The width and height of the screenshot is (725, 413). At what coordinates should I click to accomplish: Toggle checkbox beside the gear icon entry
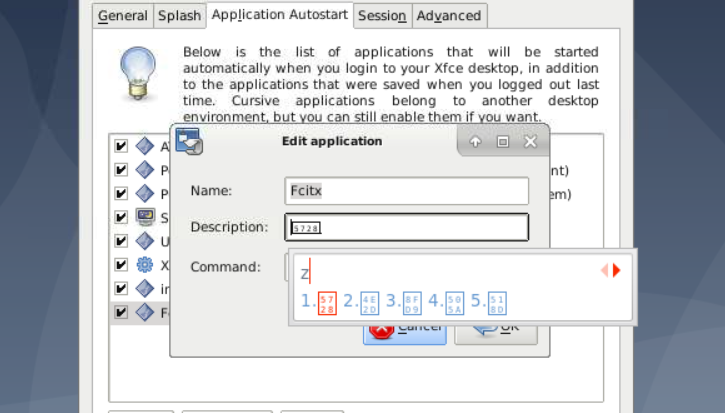click(x=121, y=265)
